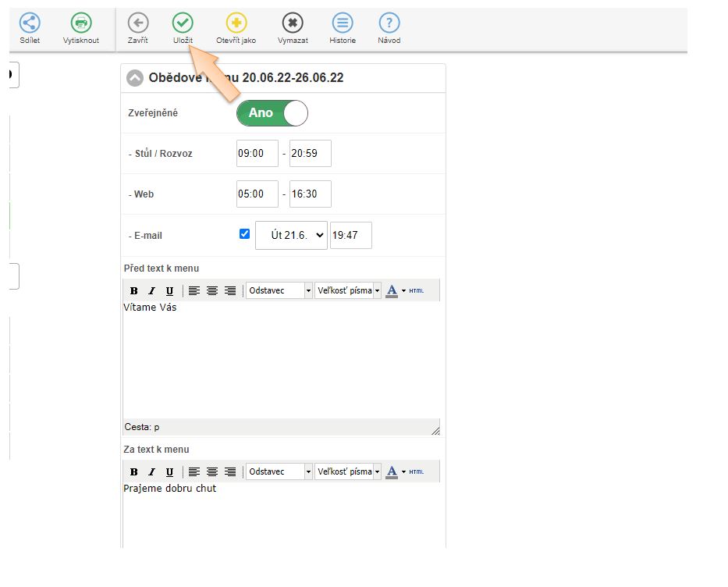
Task: Delete with the Vymazat icon
Action: click(x=293, y=23)
